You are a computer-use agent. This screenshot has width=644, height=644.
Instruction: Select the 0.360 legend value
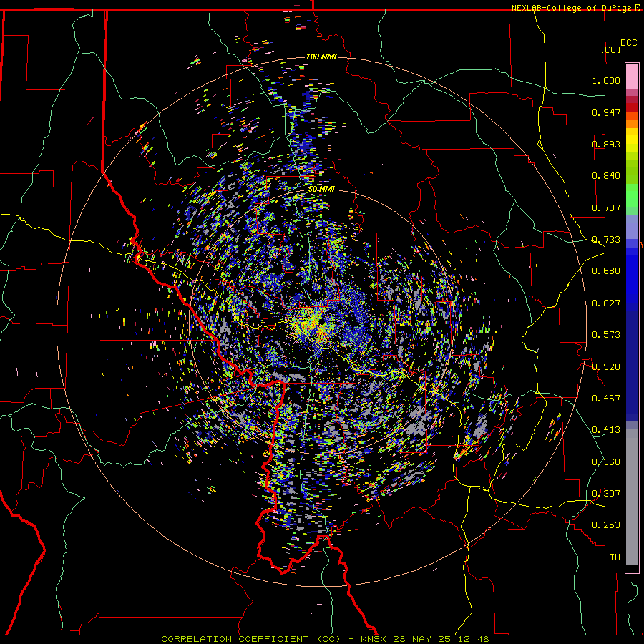[606, 462]
